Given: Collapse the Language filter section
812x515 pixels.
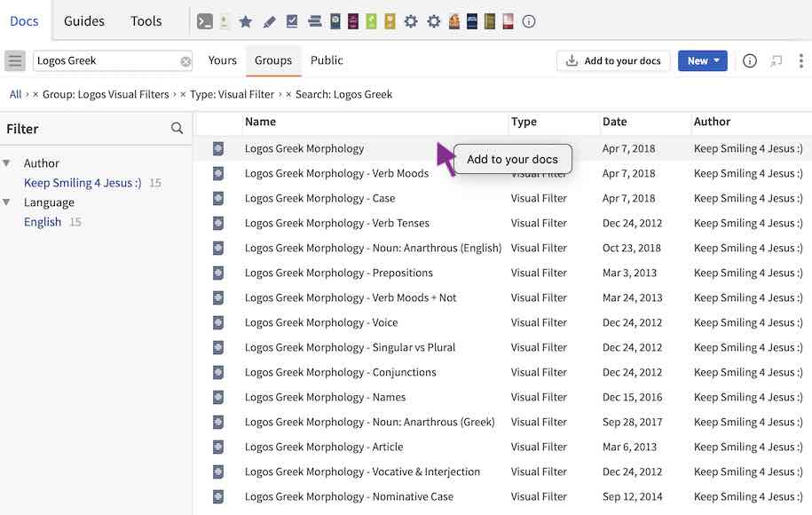Looking at the screenshot, I should tap(7, 202).
